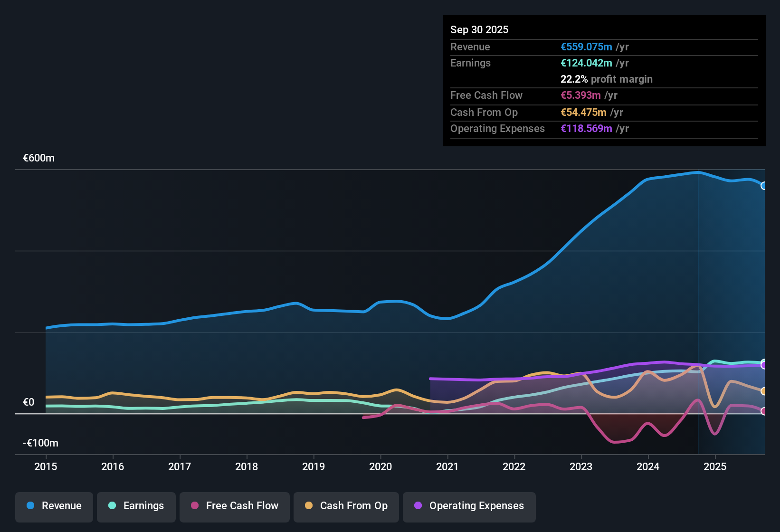Click the €559.075m Revenue value
This screenshot has width=780, height=532.
tap(586, 47)
